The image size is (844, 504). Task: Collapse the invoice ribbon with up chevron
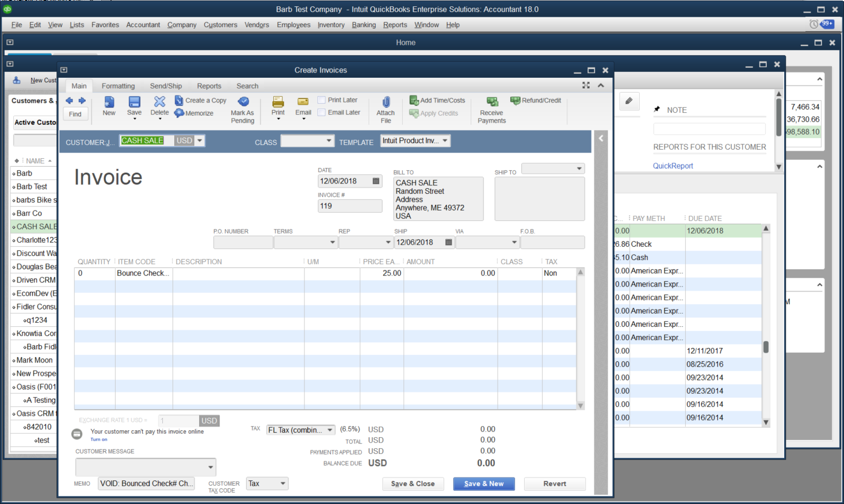pos(601,85)
